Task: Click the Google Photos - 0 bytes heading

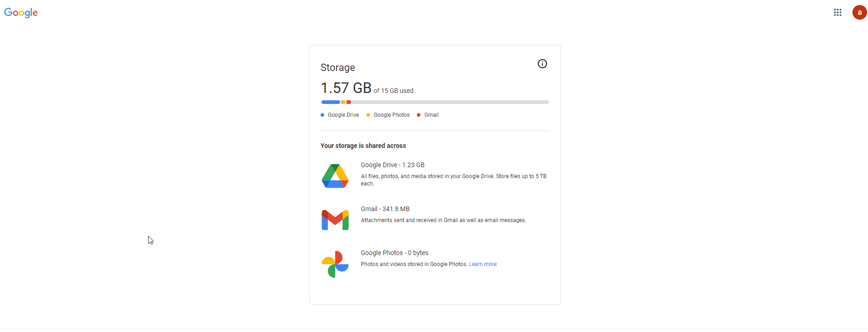Action: coord(394,253)
